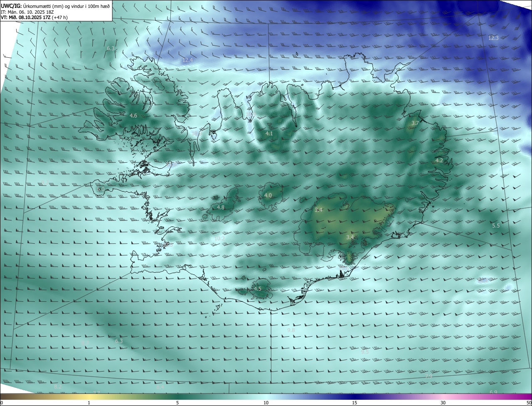The width and height of the screenshot is (532, 406).
Task: Click the 4.1 value label
Action: [x=269, y=133]
